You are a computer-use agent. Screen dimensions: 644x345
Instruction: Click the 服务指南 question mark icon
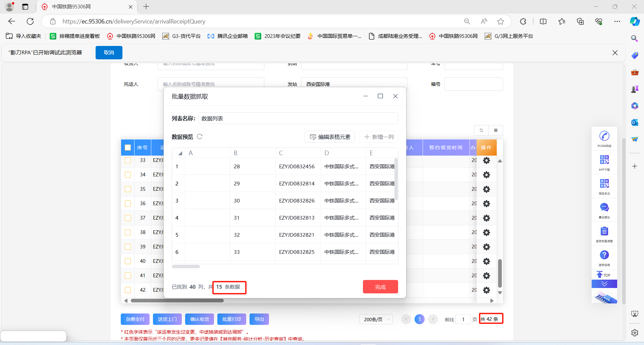pos(604,255)
